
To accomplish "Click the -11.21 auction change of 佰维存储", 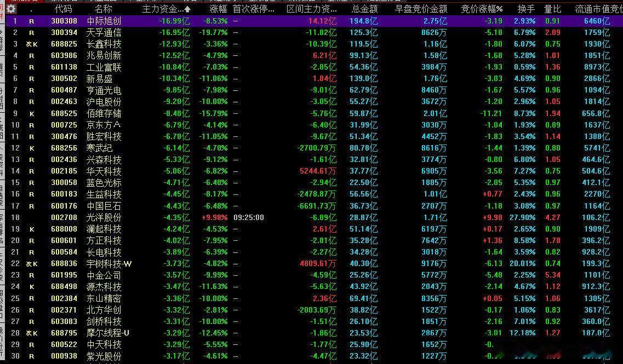I will pos(491,113).
